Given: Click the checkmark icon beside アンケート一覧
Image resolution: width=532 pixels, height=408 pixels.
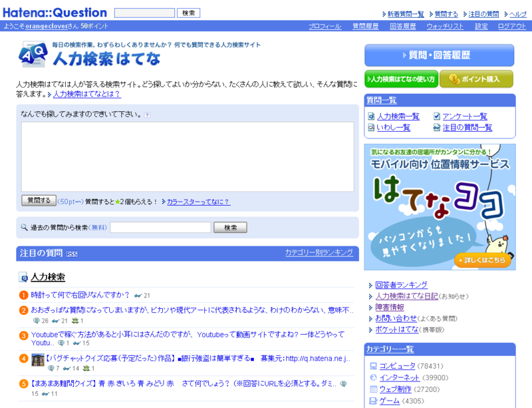Looking at the screenshot, I should [436, 116].
